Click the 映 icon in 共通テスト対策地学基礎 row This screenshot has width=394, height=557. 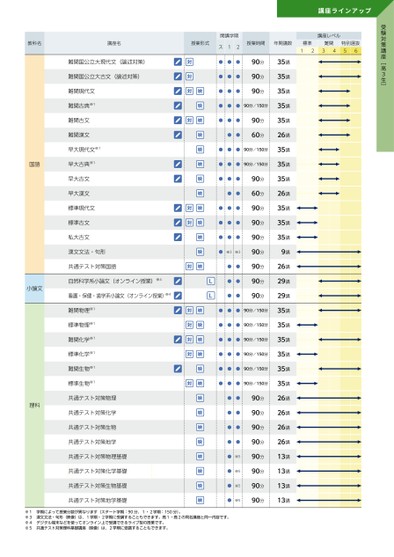click(x=200, y=500)
